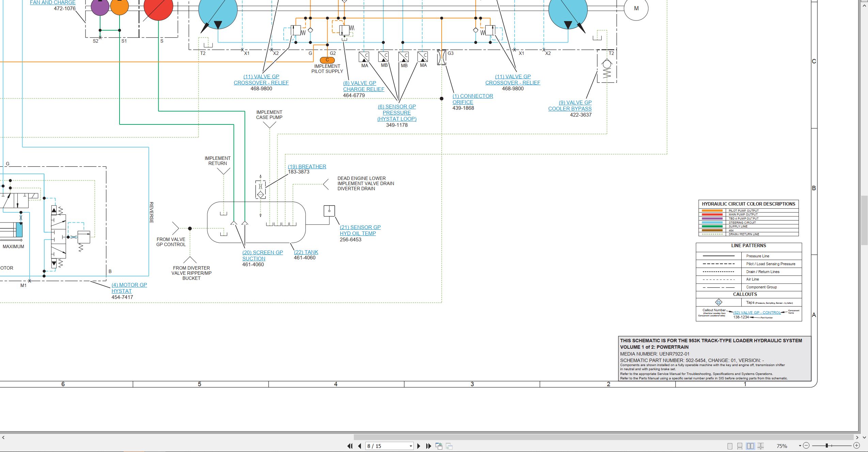Click the HYDRAULIC CIRCUIT COLOR DESCRIPTIONS heading

(x=748, y=204)
